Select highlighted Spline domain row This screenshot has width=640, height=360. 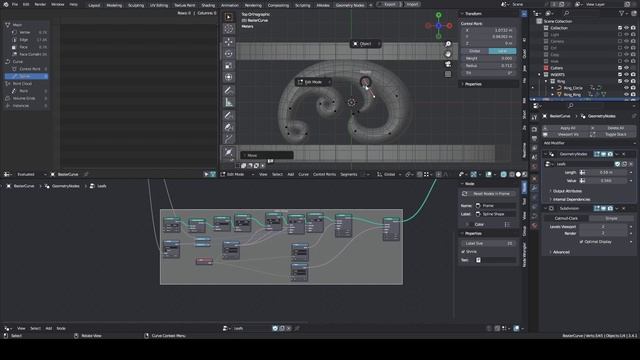[27, 76]
